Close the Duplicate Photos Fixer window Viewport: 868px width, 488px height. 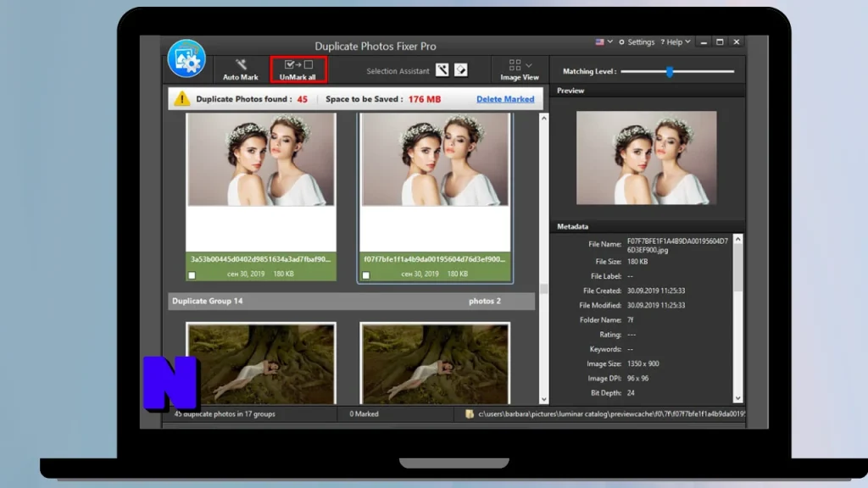[x=737, y=42]
